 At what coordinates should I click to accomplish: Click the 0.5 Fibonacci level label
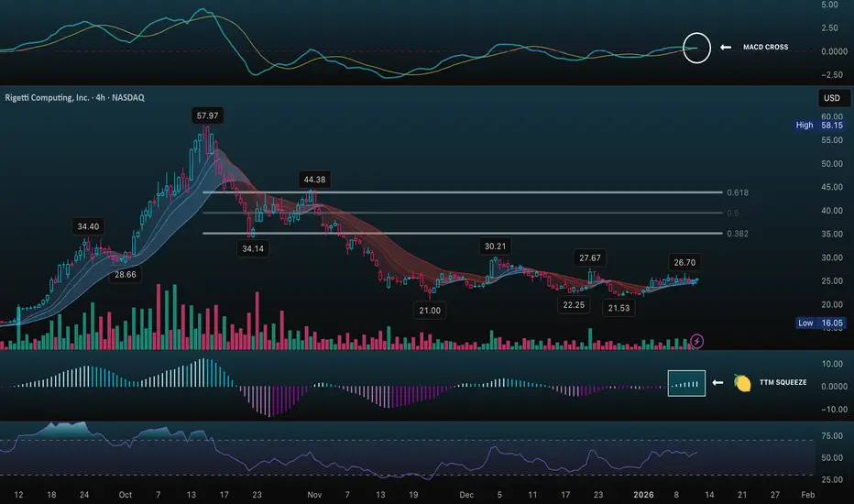pos(732,213)
